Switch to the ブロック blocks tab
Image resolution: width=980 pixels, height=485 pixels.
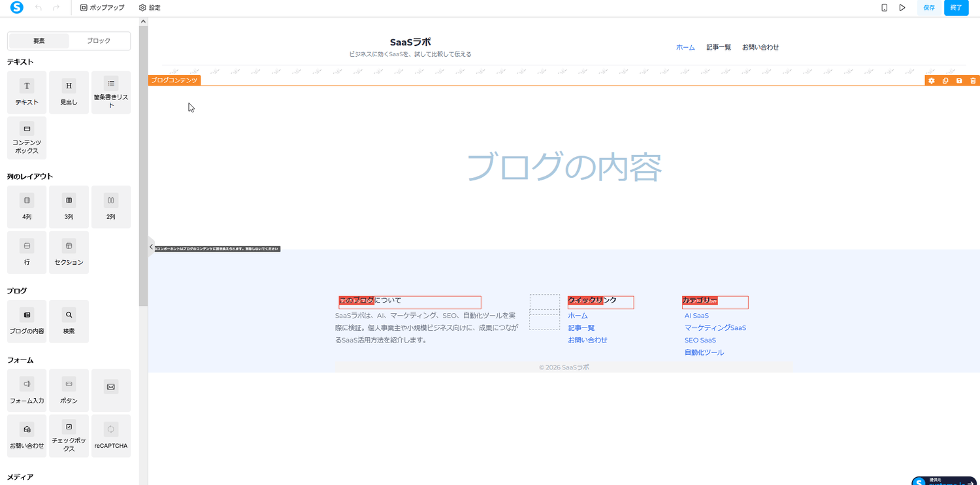(99, 41)
